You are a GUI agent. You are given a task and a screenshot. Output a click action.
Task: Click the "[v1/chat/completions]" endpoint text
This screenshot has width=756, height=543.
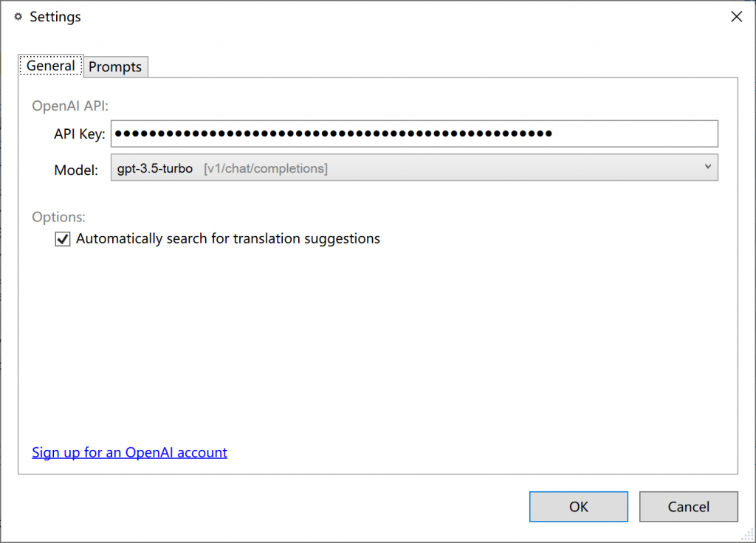[266, 168]
